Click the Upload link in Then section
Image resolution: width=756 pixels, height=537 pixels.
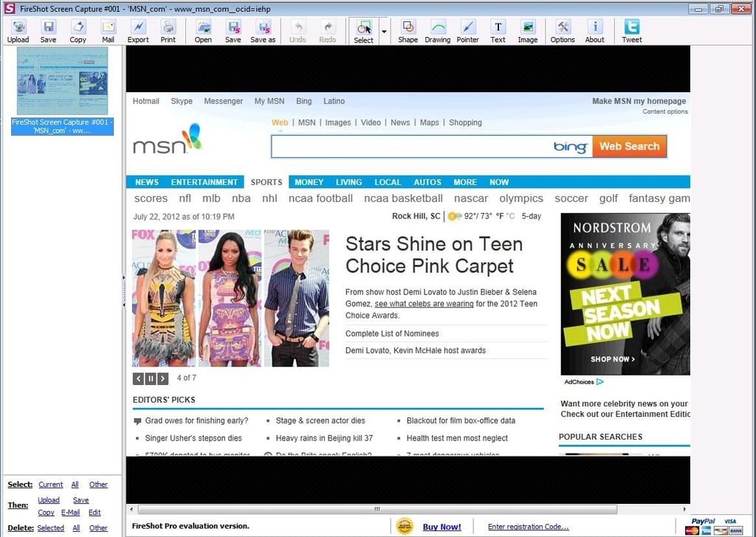[x=49, y=500]
